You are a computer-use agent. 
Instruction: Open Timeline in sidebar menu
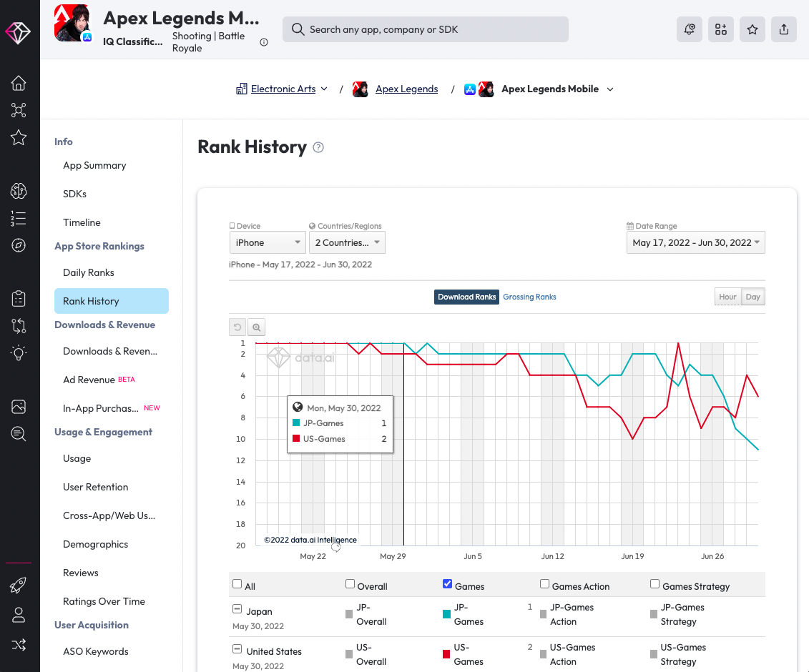coord(82,223)
